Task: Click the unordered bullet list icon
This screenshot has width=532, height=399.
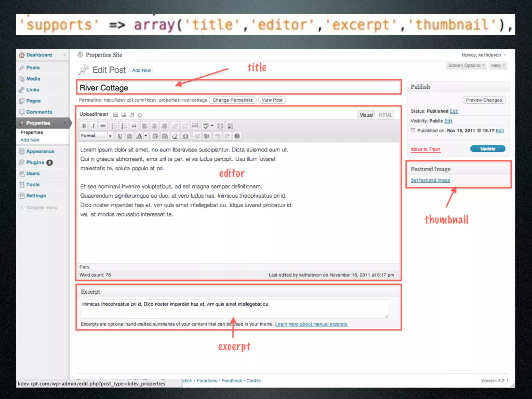Action: 114,126
